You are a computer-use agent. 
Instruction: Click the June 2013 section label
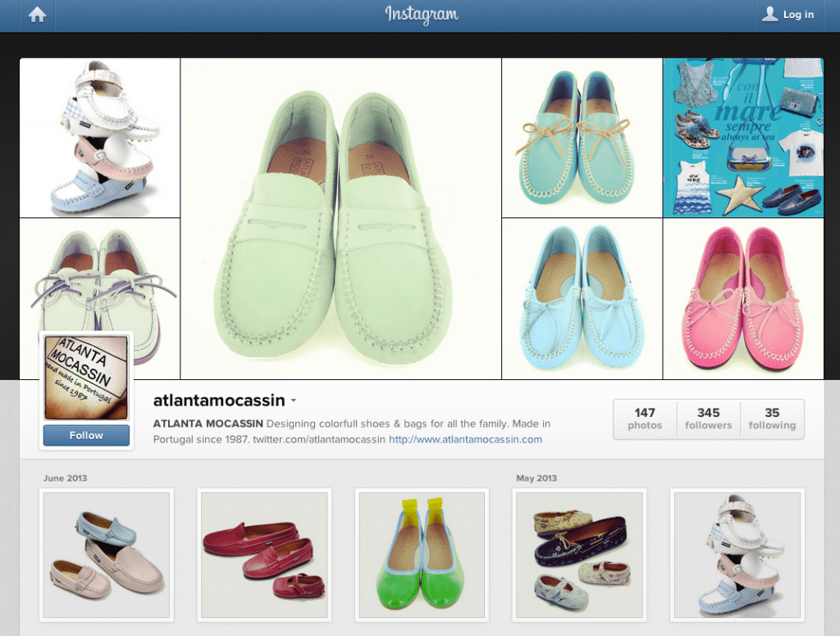65,478
